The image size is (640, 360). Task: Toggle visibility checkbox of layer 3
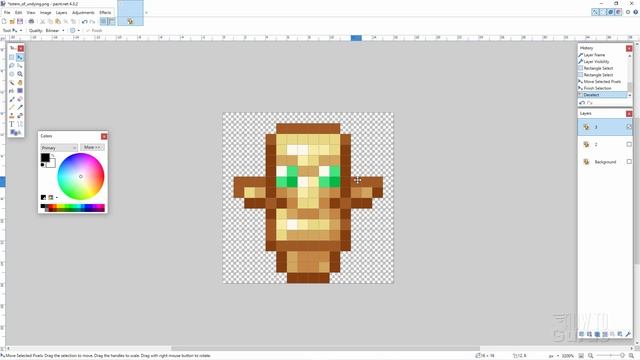pos(629,127)
